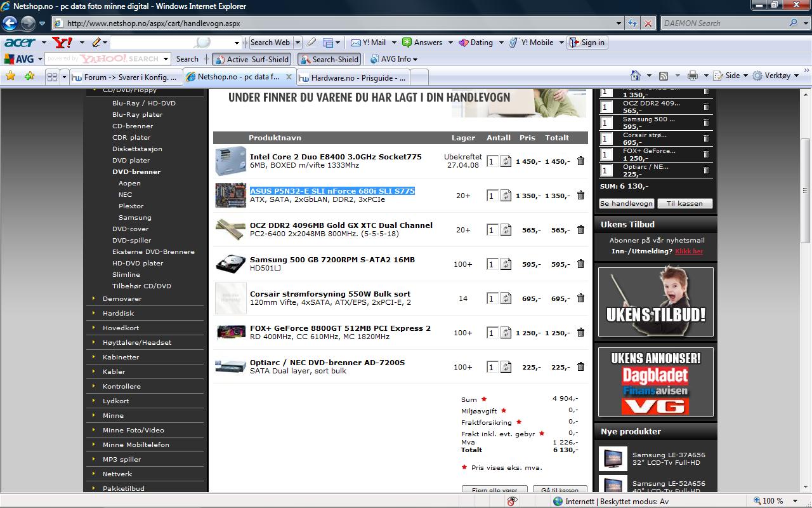Open the Intel Core 2 Duo product thumbnail

click(x=230, y=161)
